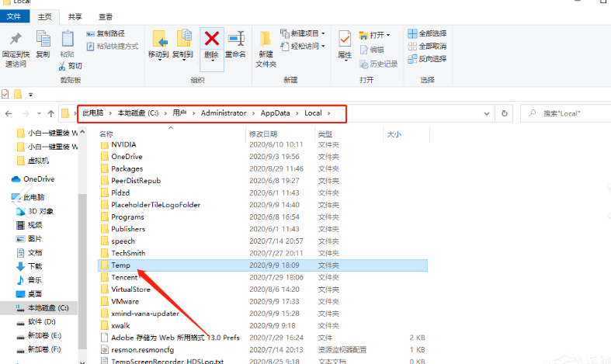Switch to the Home (主页) tab

point(44,17)
